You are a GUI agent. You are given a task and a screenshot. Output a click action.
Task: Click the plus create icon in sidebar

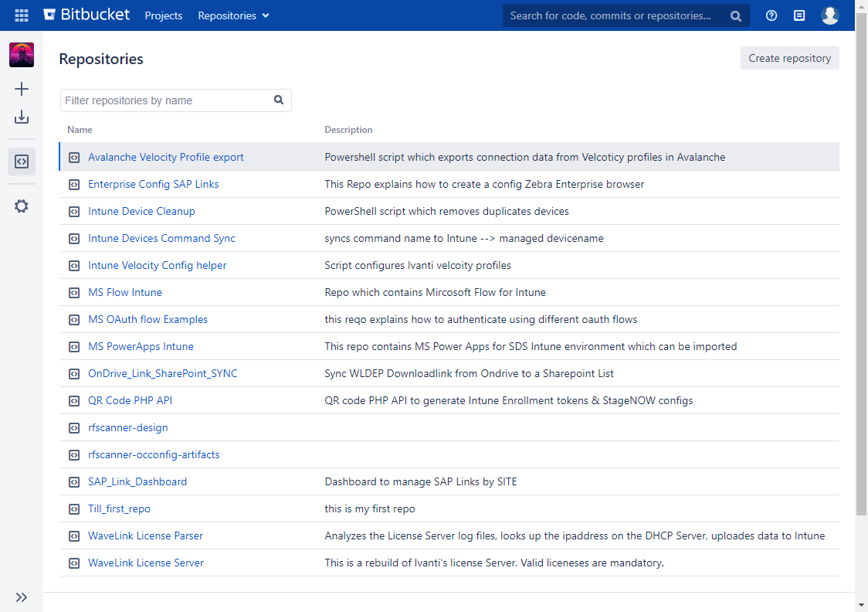click(22, 89)
